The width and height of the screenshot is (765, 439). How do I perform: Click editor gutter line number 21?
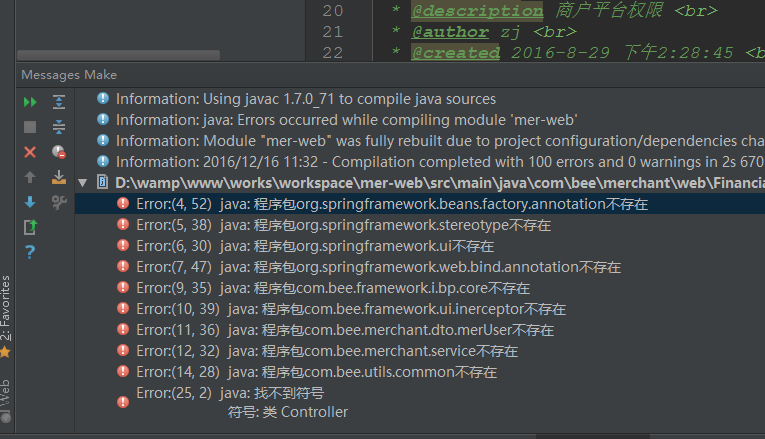[333, 32]
